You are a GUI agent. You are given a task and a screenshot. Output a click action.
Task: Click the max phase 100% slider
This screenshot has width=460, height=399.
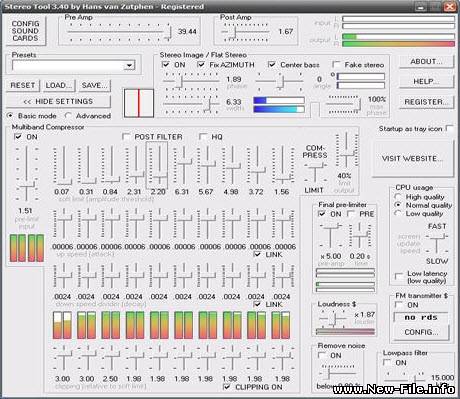pos(344,105)
